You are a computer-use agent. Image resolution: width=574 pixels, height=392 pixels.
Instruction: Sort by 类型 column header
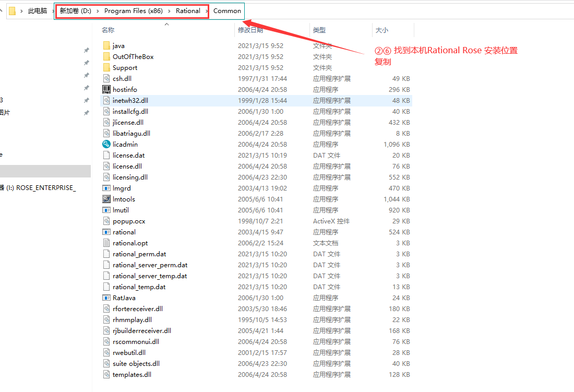pos(319,30)
